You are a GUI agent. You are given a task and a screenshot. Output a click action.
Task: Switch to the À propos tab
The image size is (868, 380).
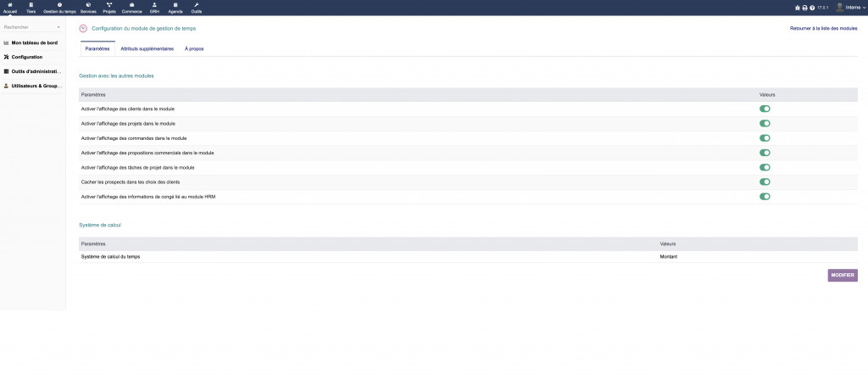[194, 48]
